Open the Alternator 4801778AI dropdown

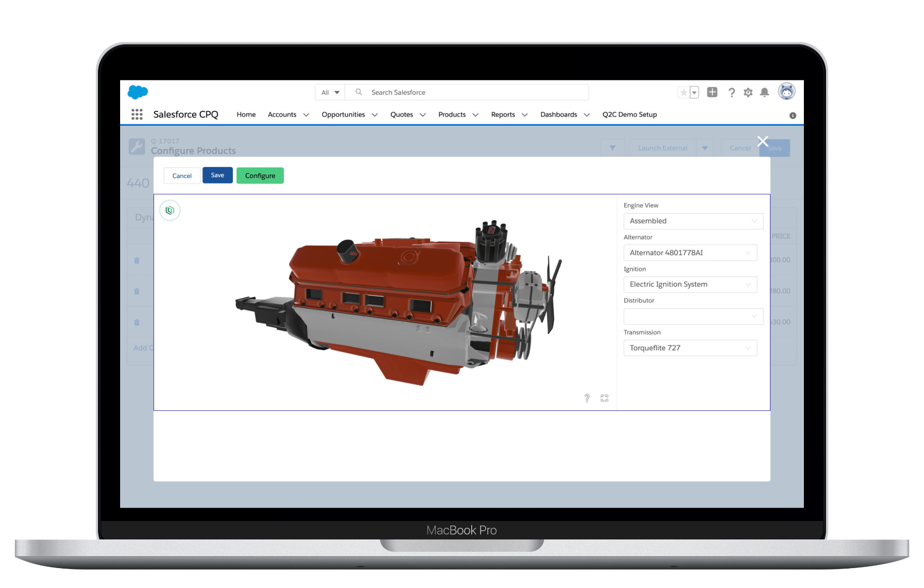(690, 253)
